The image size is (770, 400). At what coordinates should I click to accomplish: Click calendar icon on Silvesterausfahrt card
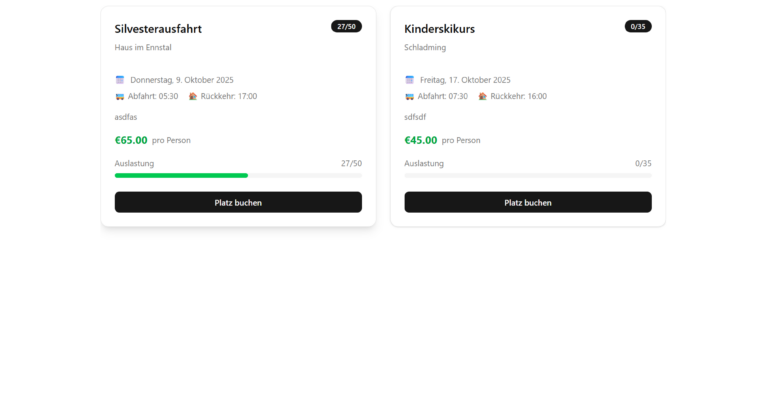click(x=120, y=80)
